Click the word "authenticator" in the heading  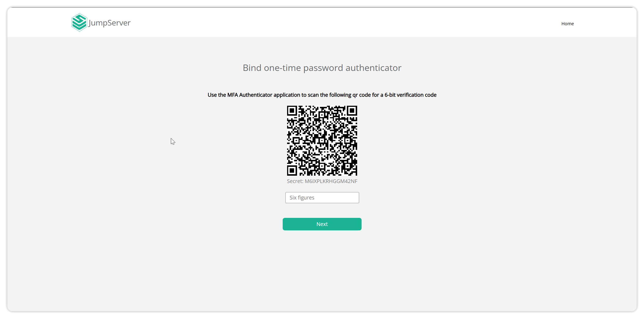point(374,68)
